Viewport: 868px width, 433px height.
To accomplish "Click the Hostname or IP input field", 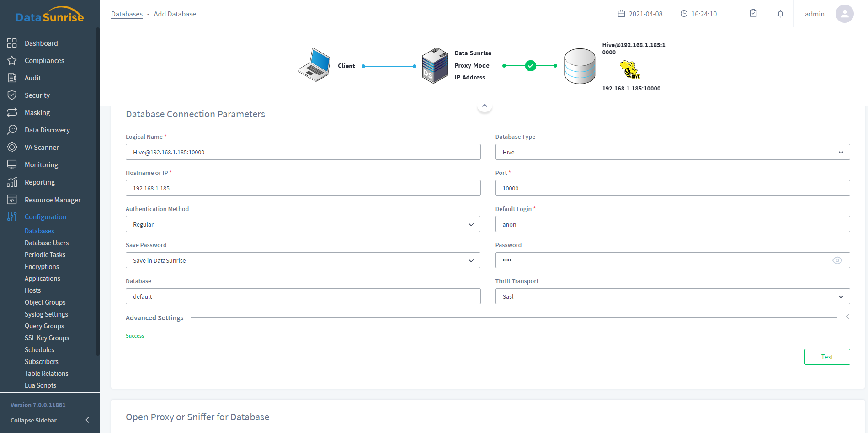I will point(303,188).
